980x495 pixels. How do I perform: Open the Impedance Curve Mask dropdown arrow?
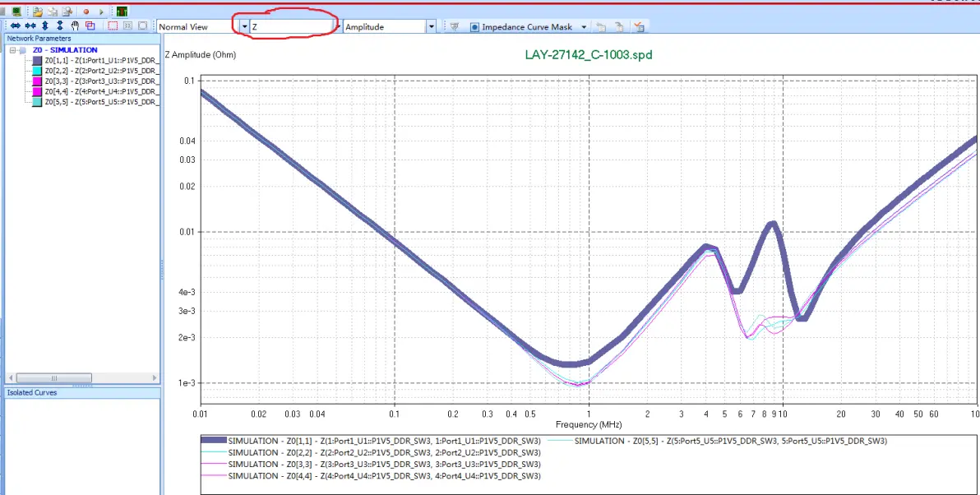tap(584, 27)
